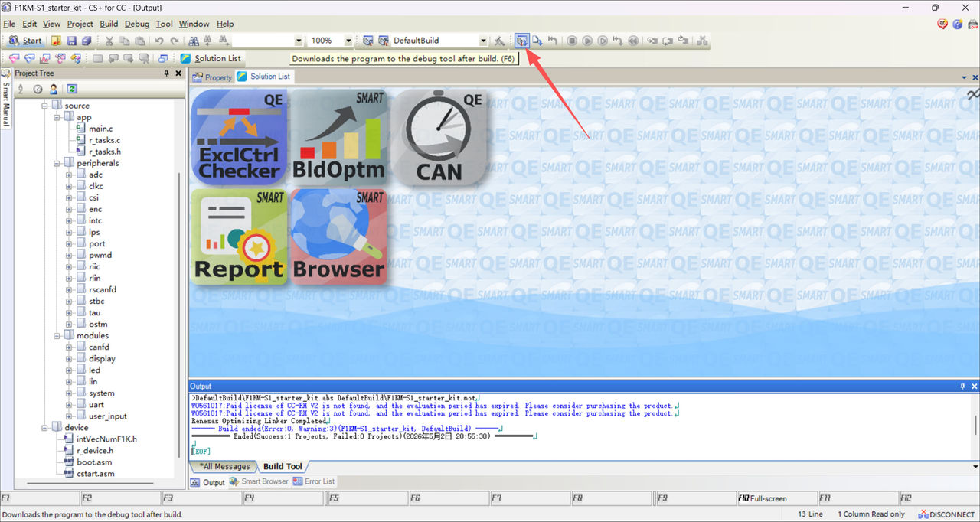Open the Solution List toolbar button
Image resolution: width=980 pixels, height=522 pixels.
coord(211,58)
